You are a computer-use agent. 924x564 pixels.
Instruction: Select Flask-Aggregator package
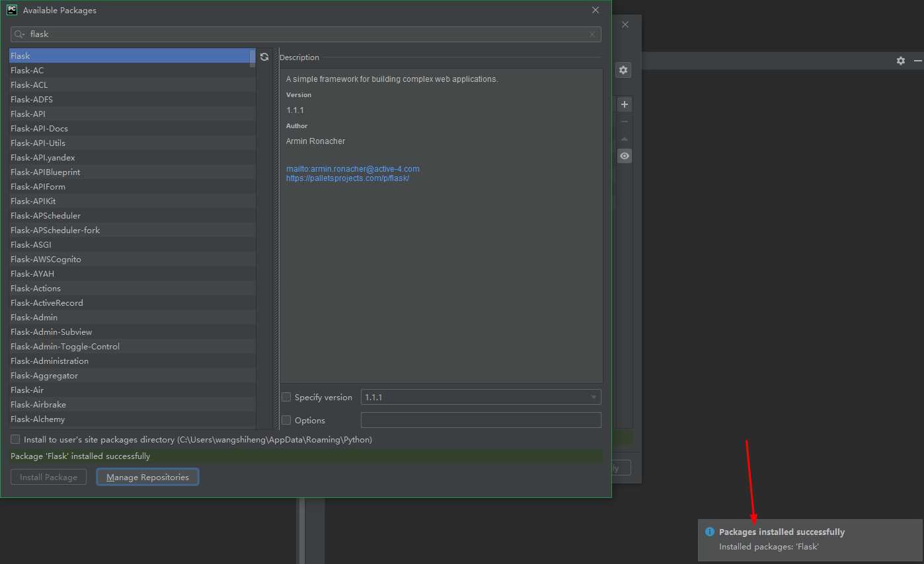132,376
